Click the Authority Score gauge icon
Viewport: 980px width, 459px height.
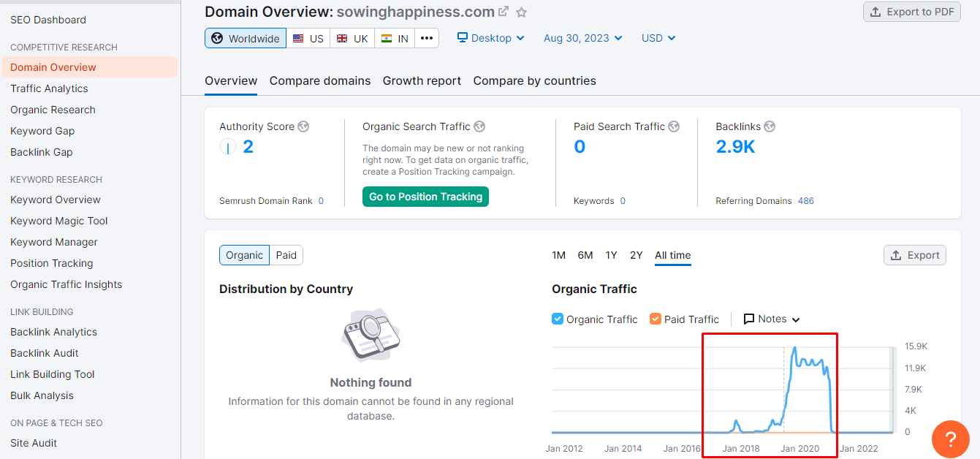point(227,147)
